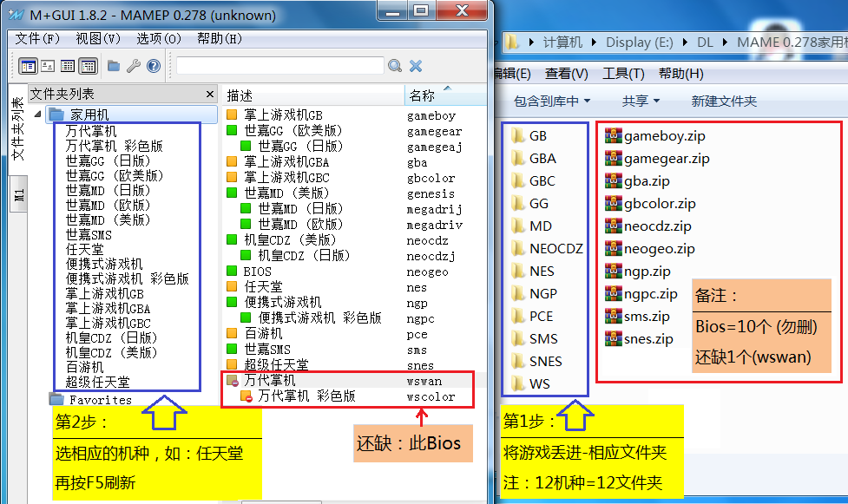Select the NEOCDZ folder icon in Explorer
The height and width of the screenshot is (504, 848).
click(517, 248)
